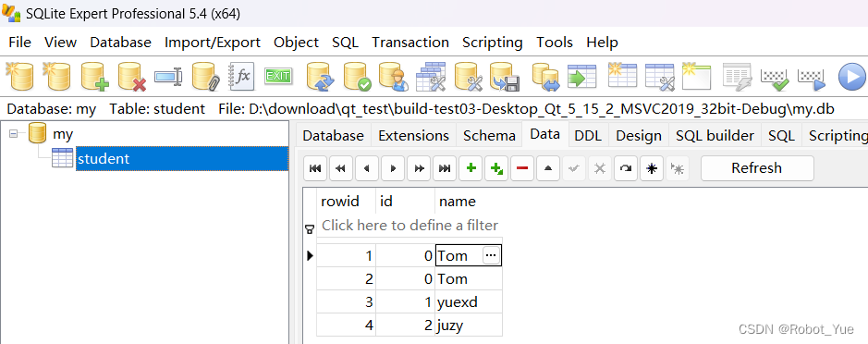Open the Database menu

click(x=121, y=43)
